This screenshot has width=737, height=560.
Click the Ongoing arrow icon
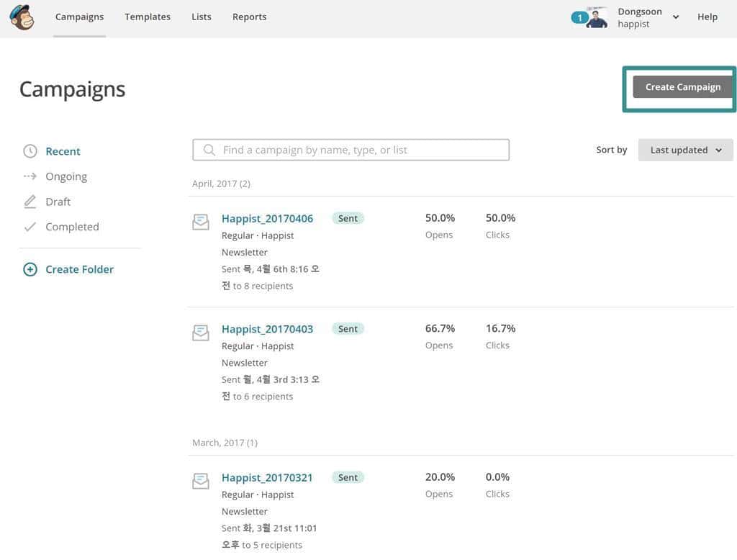click(x=30, y=176)
